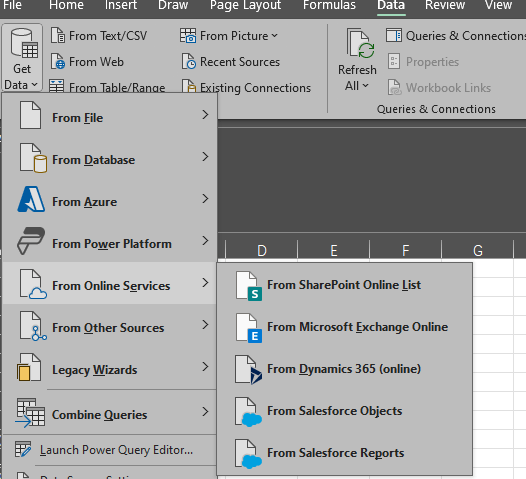This screenshot has height=479, width=526.
Task: Expand the Legacy Wizards submenu arrow
Action: click(205, 367)
